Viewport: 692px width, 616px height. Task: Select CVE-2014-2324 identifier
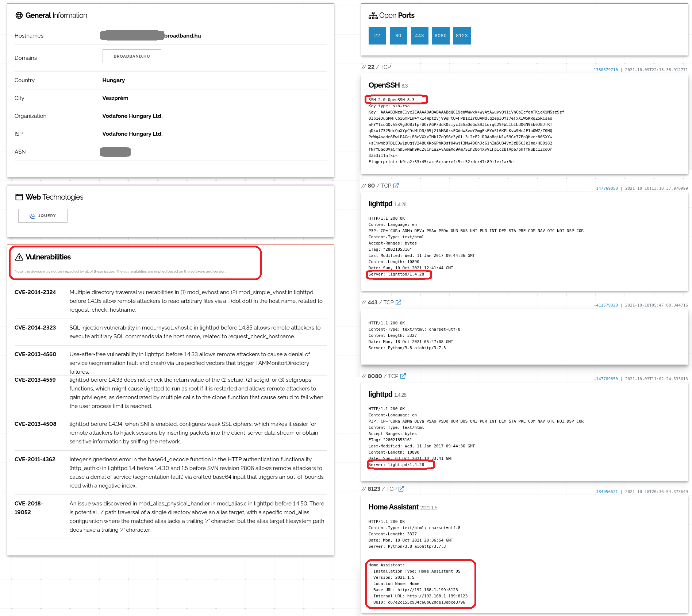(x=35, y=292)
